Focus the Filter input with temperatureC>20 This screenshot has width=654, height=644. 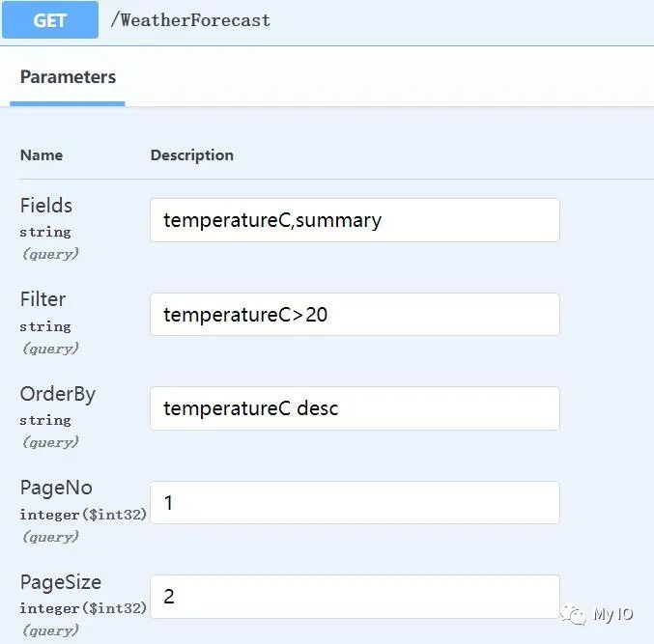pyautogui.click(x=355, y=315)
